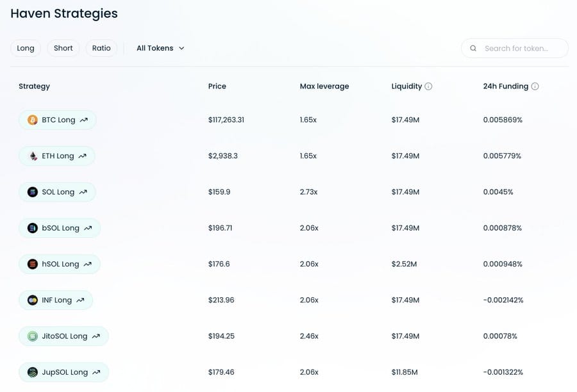
Task: Click JupSOL liquidity $11.85M
Action: (x=405, y=372)
